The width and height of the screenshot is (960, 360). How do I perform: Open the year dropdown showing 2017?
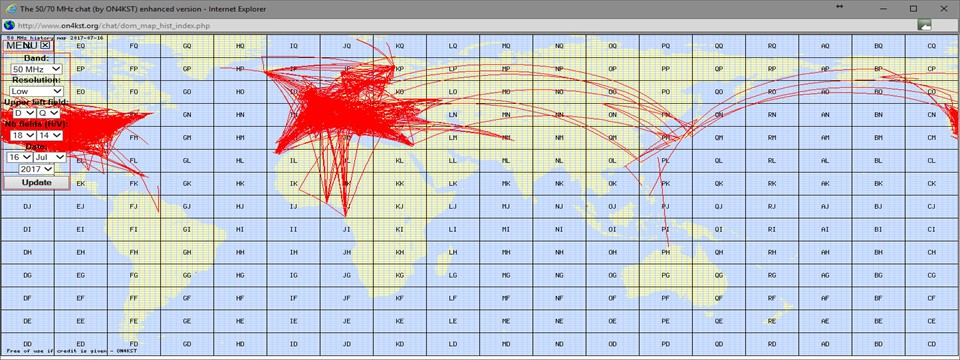tap(36, 168)
